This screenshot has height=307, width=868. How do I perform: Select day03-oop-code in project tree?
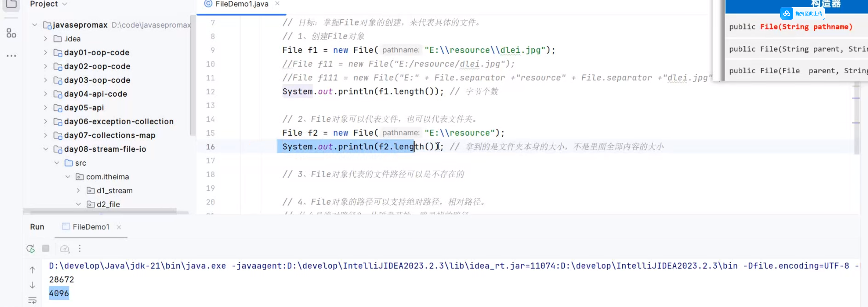[x=97, y=80]
